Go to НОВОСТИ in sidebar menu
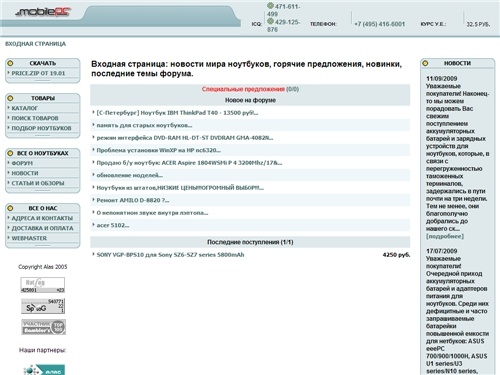The height and width of the screenshot is (375, 500). pyautogui.click(x=25, y=173)
